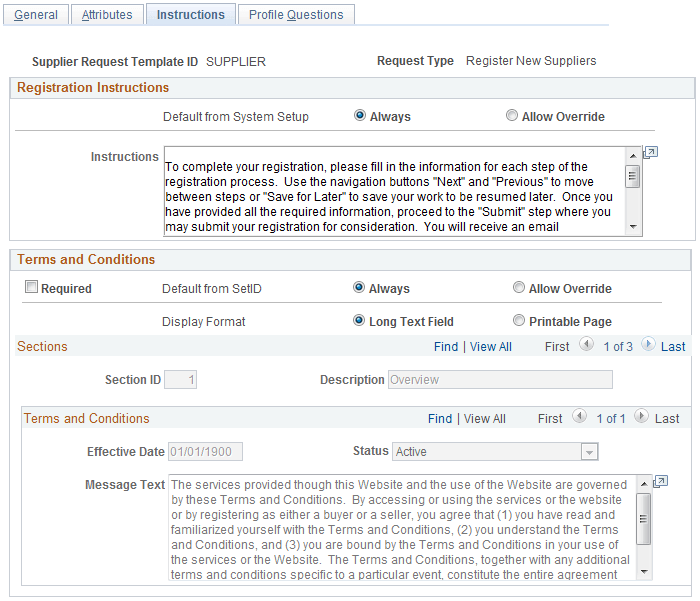
Task: Click the '1 of 1' row counter
Action: pyautogui.click(x=611, y=418)
